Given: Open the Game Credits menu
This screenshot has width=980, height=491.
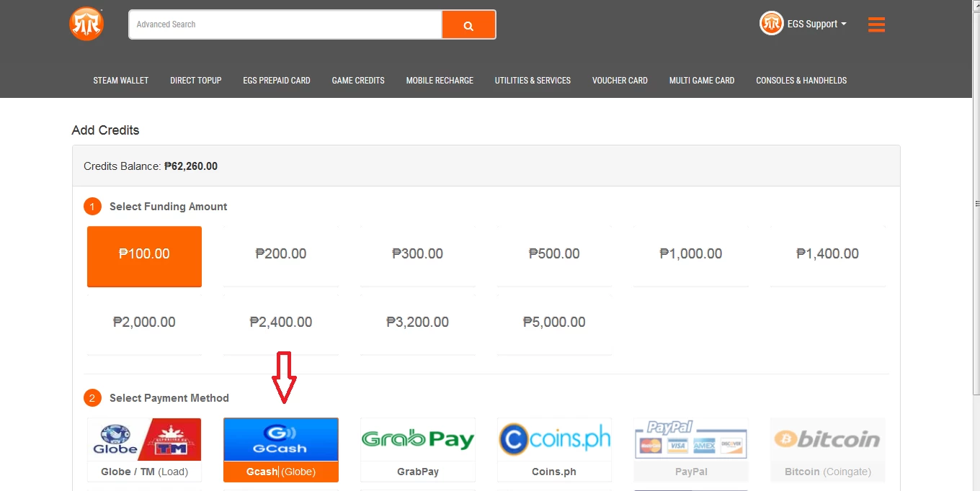Looking at the screenshot, I should click(358, 81).
